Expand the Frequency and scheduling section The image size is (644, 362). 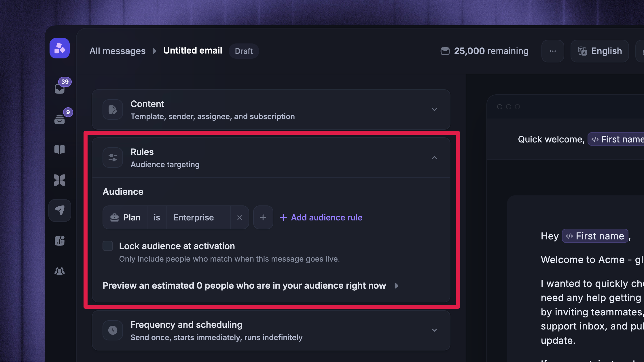[x=271, y=330]
